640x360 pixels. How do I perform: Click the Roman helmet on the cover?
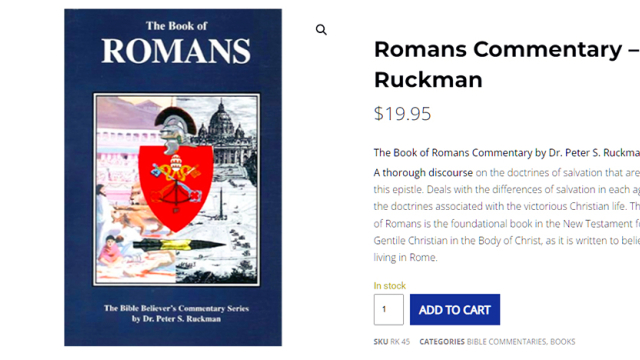click(x=176, y=127)
